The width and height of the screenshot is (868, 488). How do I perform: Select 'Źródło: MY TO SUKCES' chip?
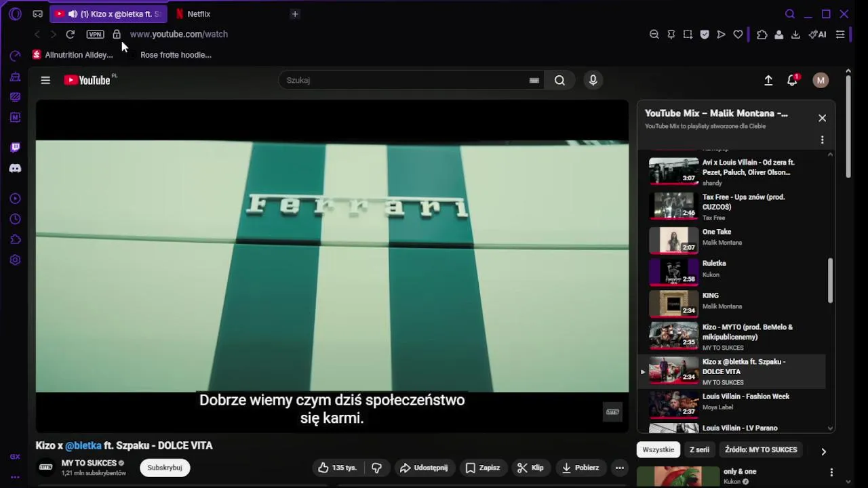pos(761,449)
